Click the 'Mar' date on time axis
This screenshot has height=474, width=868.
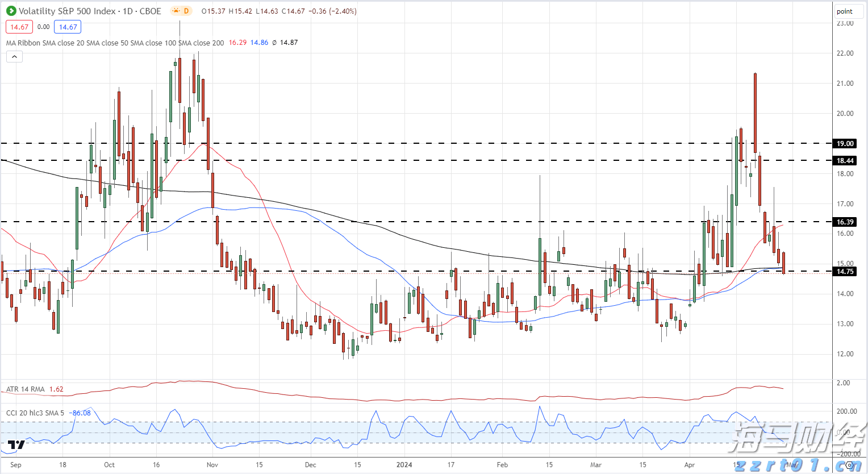click(596, 465)
